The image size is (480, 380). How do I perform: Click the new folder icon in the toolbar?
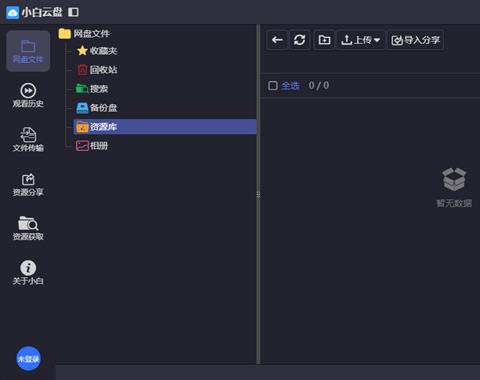324,40
